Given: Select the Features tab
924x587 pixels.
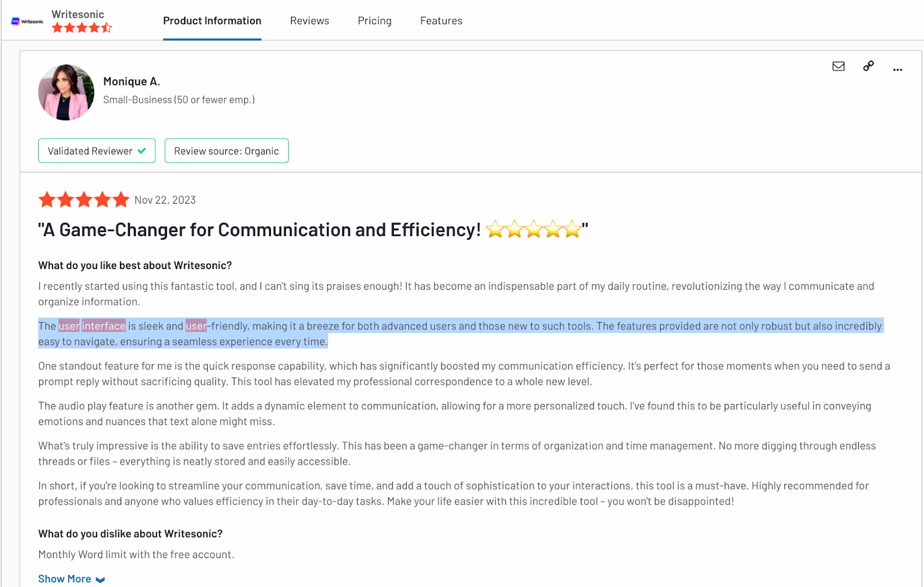Looking at the screenshot, I should click(441, 21).
